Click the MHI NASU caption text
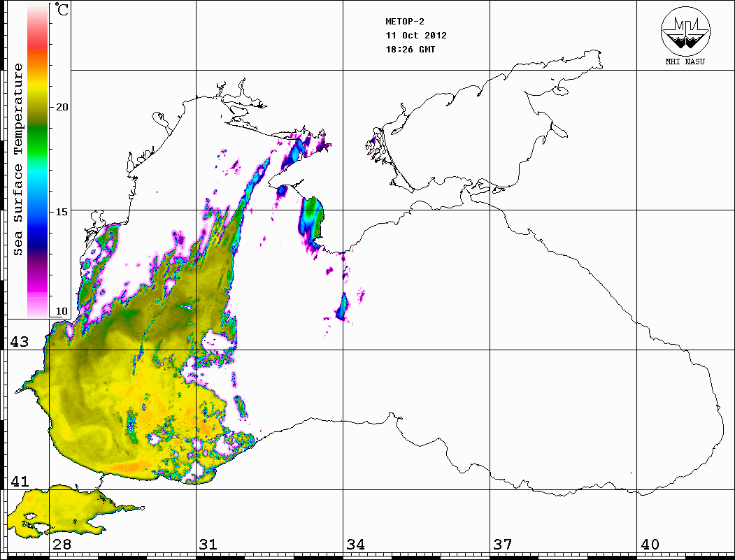 point(685,62)
